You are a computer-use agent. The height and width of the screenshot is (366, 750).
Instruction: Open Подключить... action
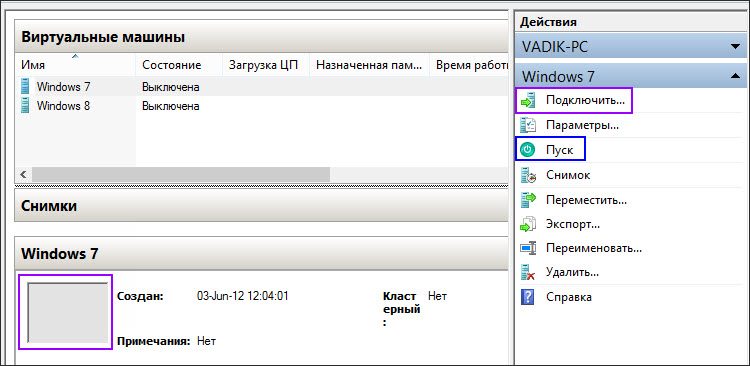click(585, 101)
